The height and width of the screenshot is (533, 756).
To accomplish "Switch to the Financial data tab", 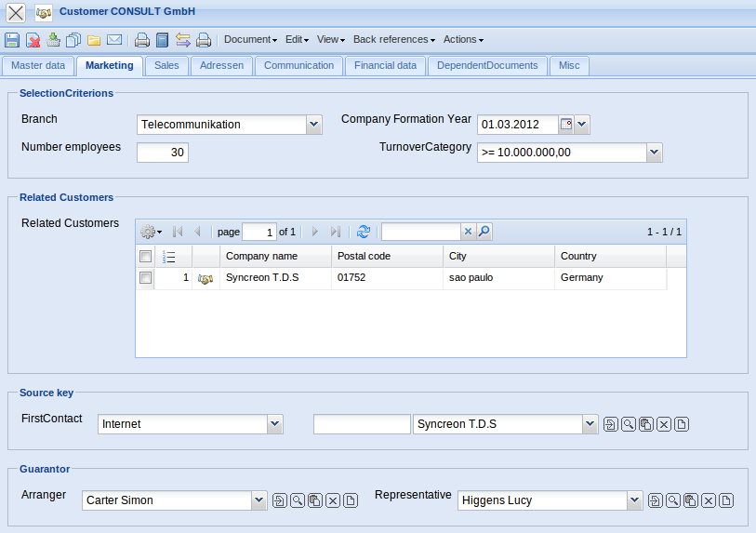I will tap(385, 66).
